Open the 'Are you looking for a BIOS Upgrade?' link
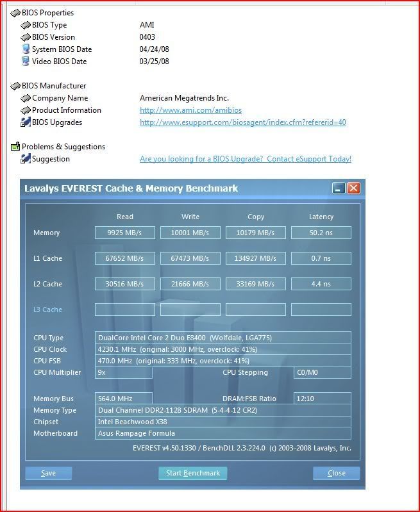The height and width of the screenshot is (512, 420). click(246, 159)
